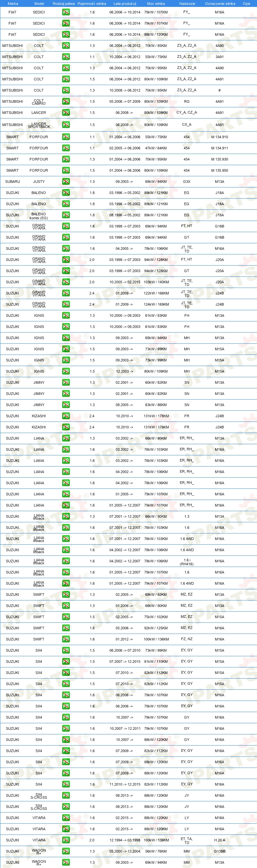Click engine code H 20 A cell
257x868 pixels.
click(x=220, y=840)
